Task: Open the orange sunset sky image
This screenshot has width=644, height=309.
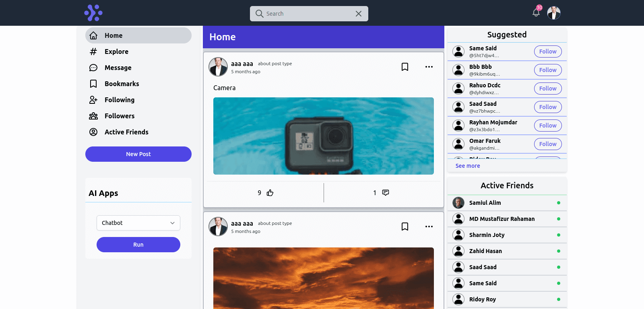Action: [x=324, y=278]
